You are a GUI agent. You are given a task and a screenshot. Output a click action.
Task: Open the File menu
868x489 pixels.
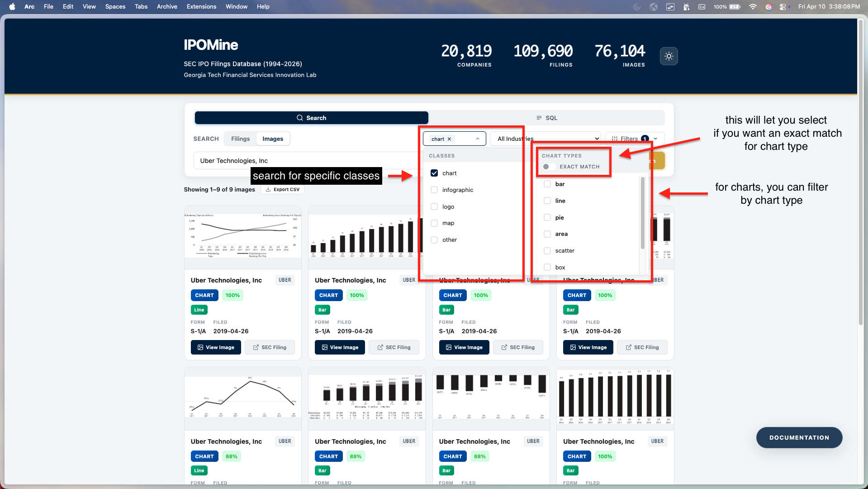pyautogui.click(x=48, y=6)
